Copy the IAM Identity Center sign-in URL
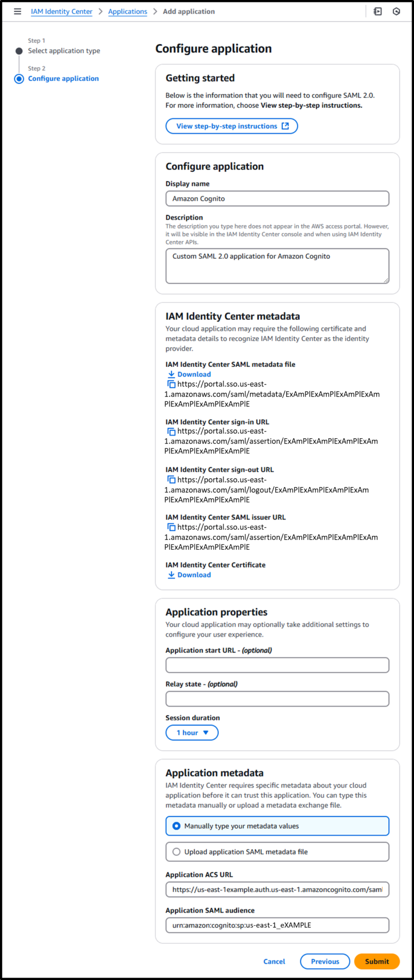414x980 pixels. pyautogui.click(x=171, y=431)
